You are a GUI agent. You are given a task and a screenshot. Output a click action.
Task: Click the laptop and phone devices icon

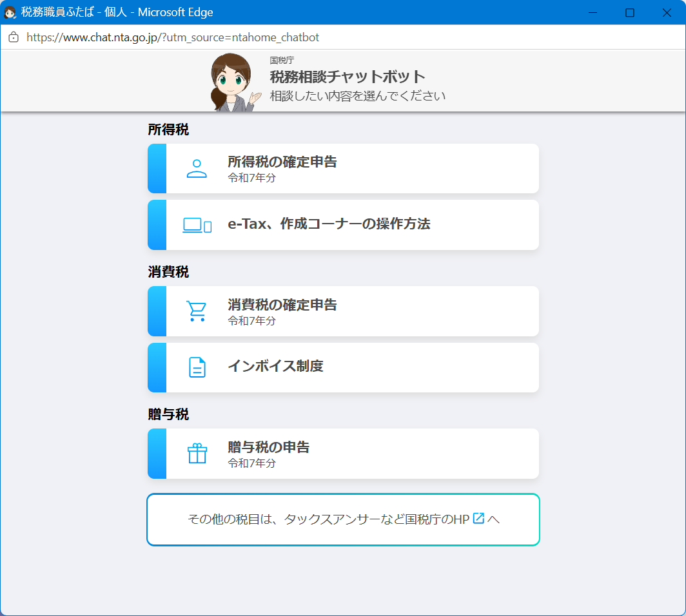coord(197,225)
